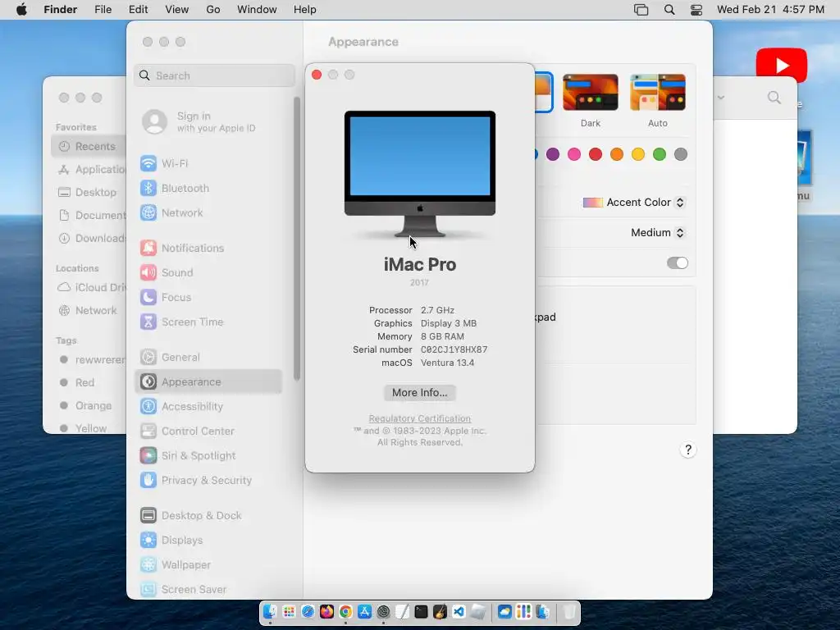840x630 pixels.
Task: Select the red accent color
Action: click(x=596, y=154)
